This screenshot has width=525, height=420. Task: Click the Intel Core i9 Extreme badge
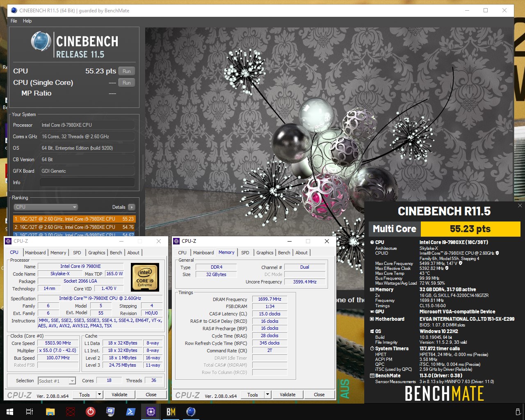tap(145, 277)
